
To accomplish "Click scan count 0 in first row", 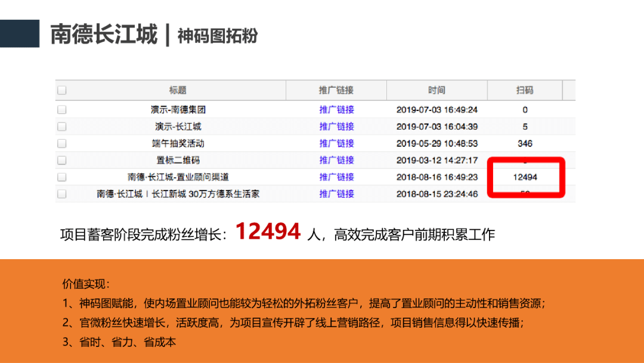I will (525, 110).
